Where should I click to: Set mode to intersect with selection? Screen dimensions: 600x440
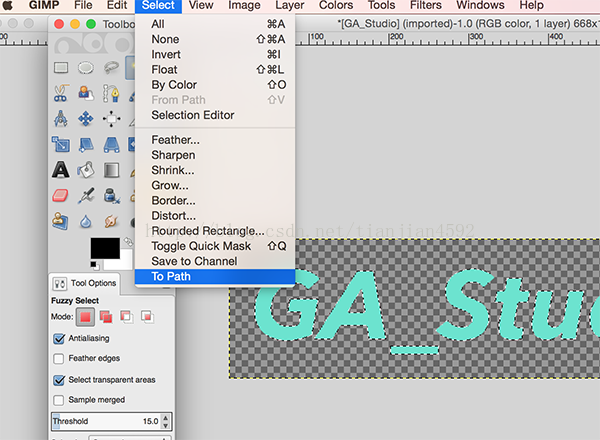click(147, 317)
